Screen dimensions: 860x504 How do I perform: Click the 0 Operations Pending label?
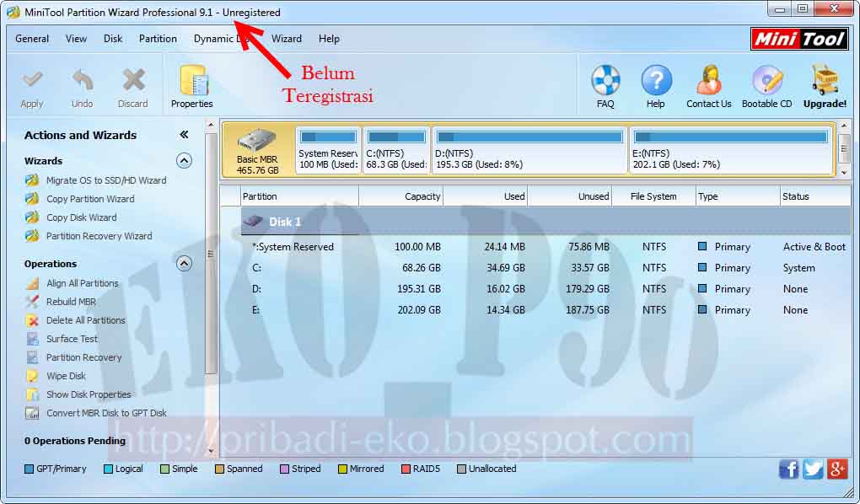(74, 441)
